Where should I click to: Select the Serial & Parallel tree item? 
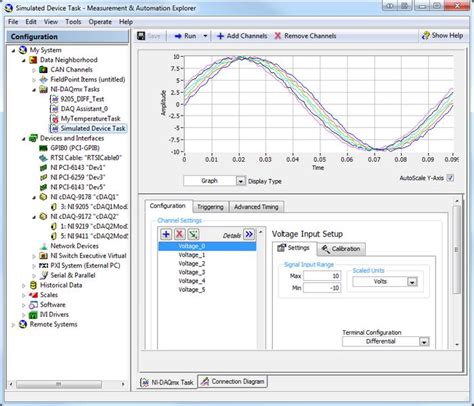(x=73, y=275)
